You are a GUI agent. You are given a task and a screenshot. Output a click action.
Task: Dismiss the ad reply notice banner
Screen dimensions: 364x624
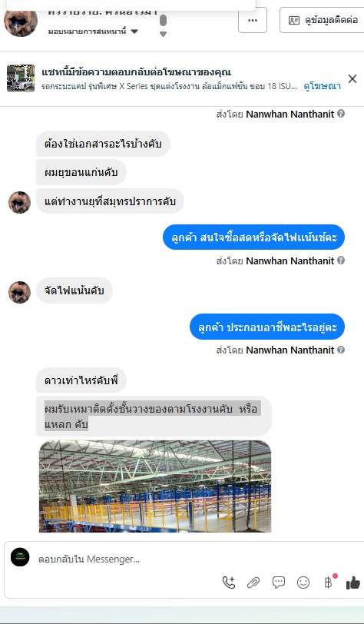pyautogui.click(x=352, y=79)
